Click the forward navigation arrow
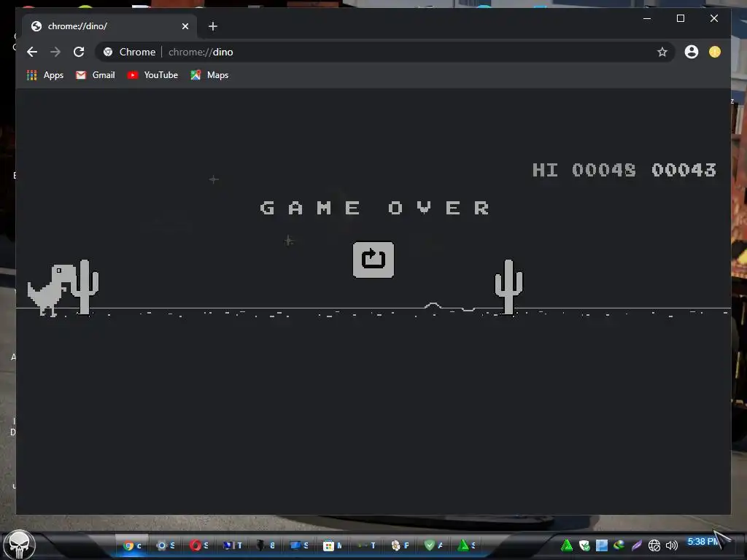This screenshot has width=747, height=560. [x=55, y=52]
